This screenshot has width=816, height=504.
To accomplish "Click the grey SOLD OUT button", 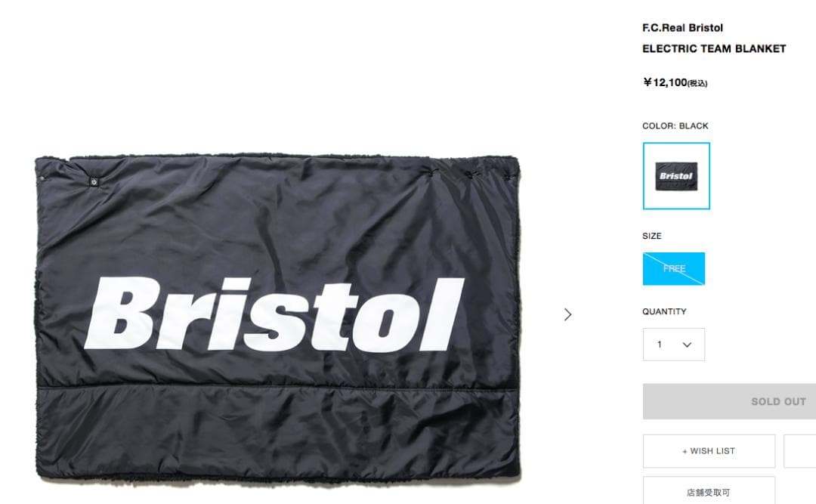I will pyautogui.click(x=729, y=401).
